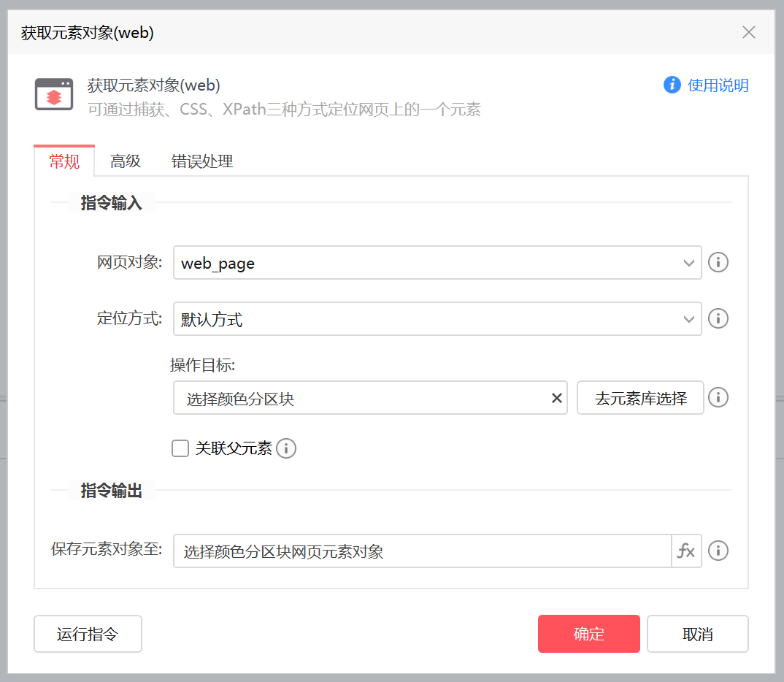Close the 获取元素对象 dialog

pyautogui.click(x=748, y=32)
